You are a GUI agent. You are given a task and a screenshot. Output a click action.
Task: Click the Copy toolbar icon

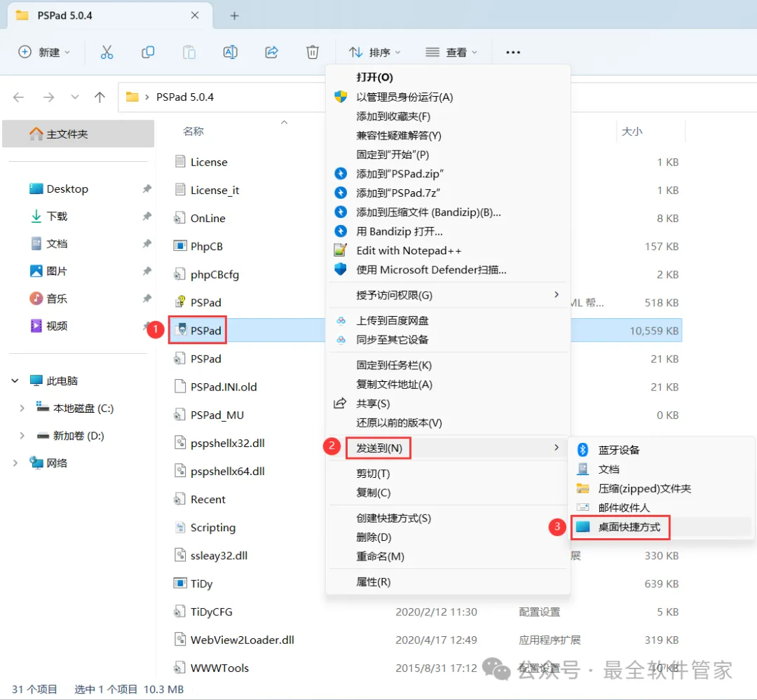(x=148, y=52)
